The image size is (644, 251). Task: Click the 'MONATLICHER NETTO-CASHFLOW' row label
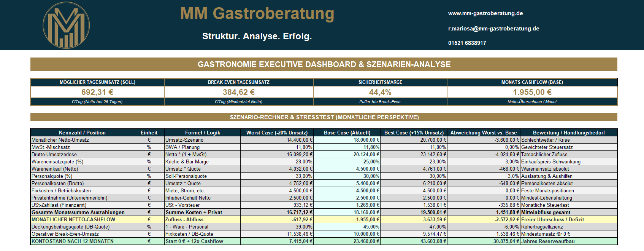[x=82, y=220]
